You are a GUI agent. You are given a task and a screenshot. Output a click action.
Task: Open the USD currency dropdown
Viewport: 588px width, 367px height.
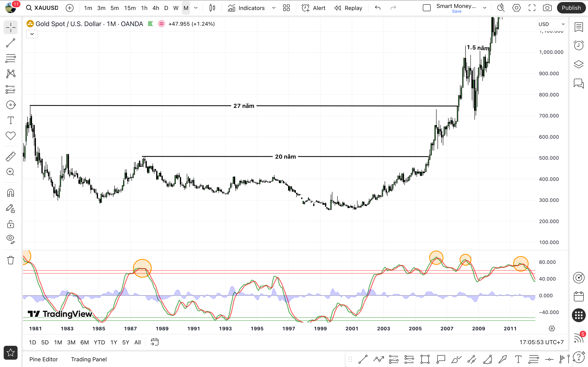551,24
